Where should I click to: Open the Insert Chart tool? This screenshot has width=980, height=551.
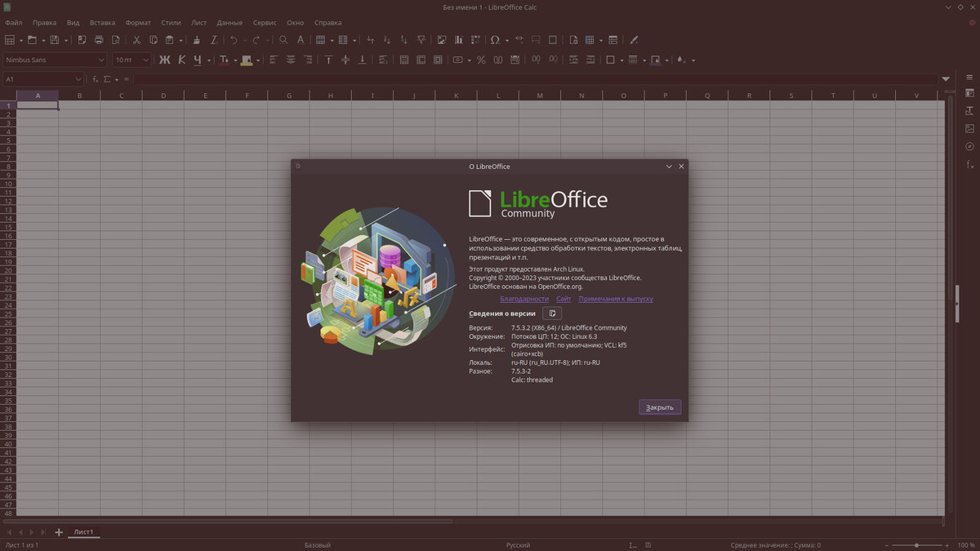[458, 39]
